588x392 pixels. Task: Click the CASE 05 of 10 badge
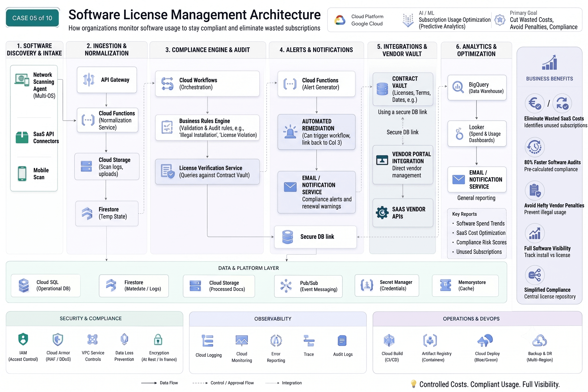pyautogui.click(x=32, y=18)
